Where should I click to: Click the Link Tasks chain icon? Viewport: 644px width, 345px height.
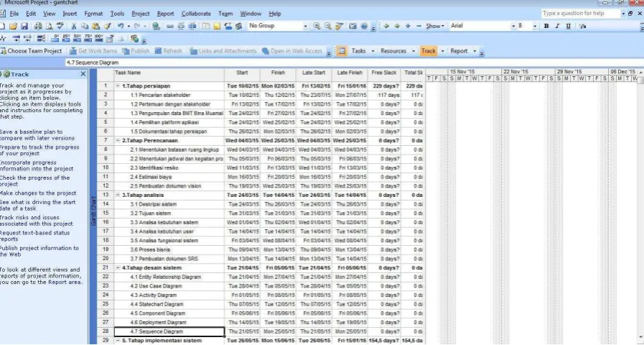point(169,27)
